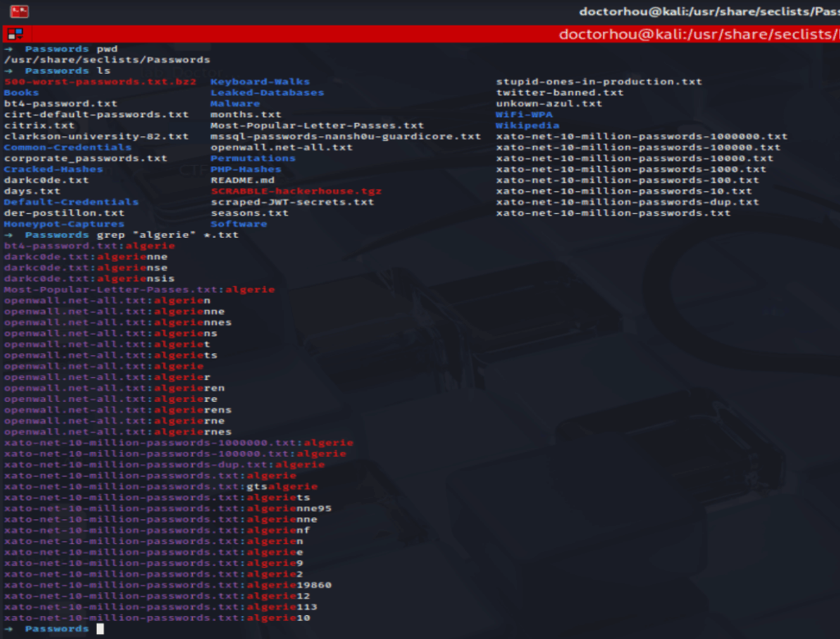Click README.md in the listing

click(x=243, y=180)
